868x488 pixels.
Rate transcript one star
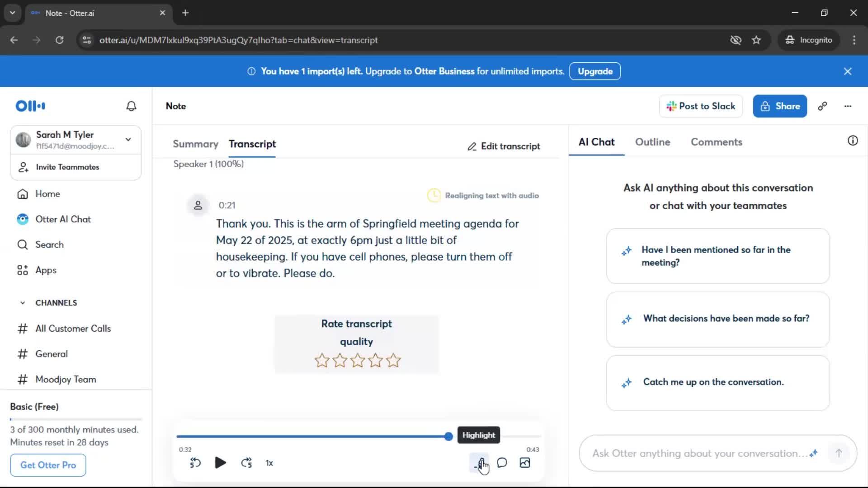[322, 361]
